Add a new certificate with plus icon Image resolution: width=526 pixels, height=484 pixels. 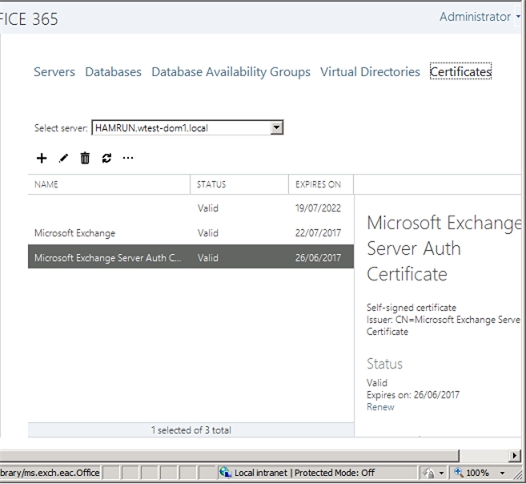[x=42, y=158]
